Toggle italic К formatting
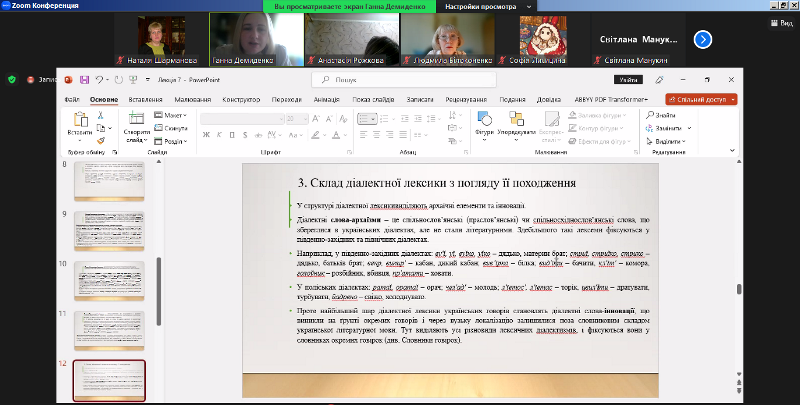 [x=217, y=135]
